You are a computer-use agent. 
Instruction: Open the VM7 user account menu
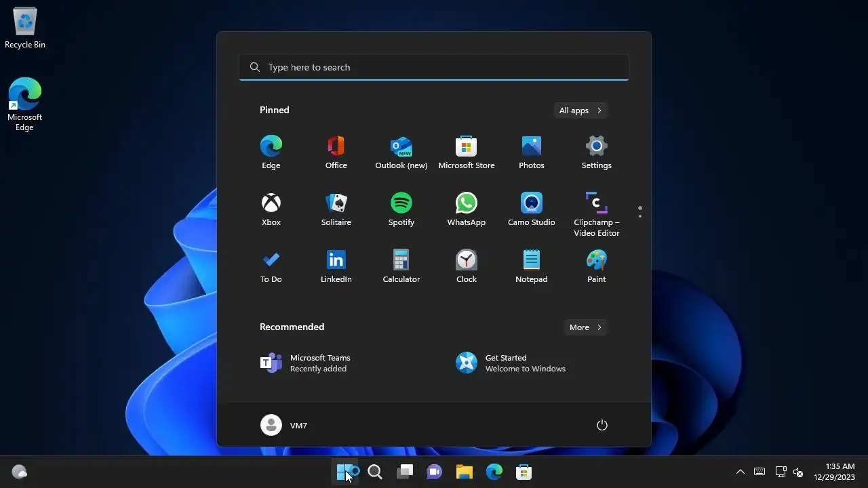pyautogui.click(x=284, y=426)
